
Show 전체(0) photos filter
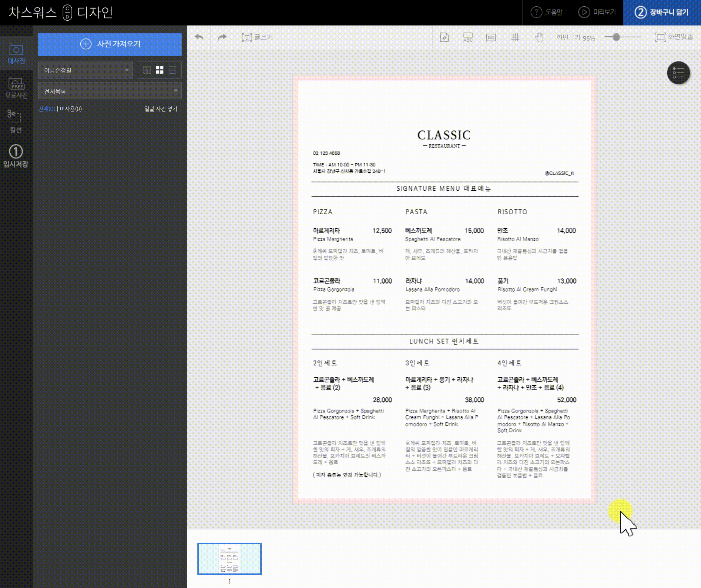(x=47, y=109)
